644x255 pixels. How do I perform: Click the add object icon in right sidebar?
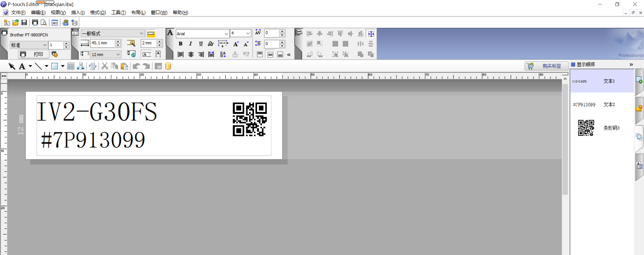[x=639, y=80]
